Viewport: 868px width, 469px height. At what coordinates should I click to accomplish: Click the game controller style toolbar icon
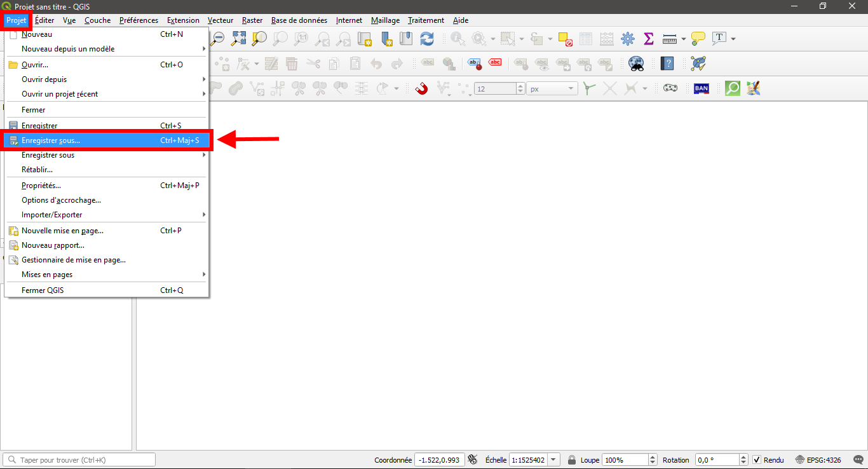point(670,88)
